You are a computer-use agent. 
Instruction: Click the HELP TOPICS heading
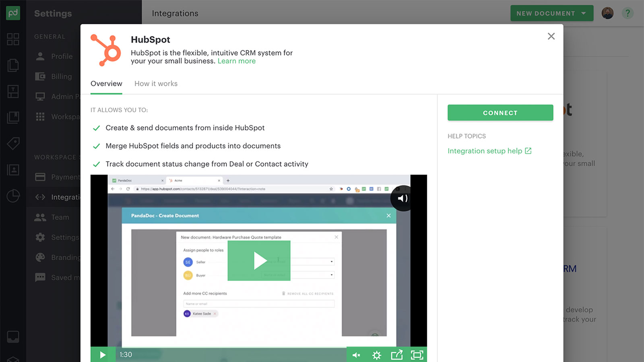[466, 136]
